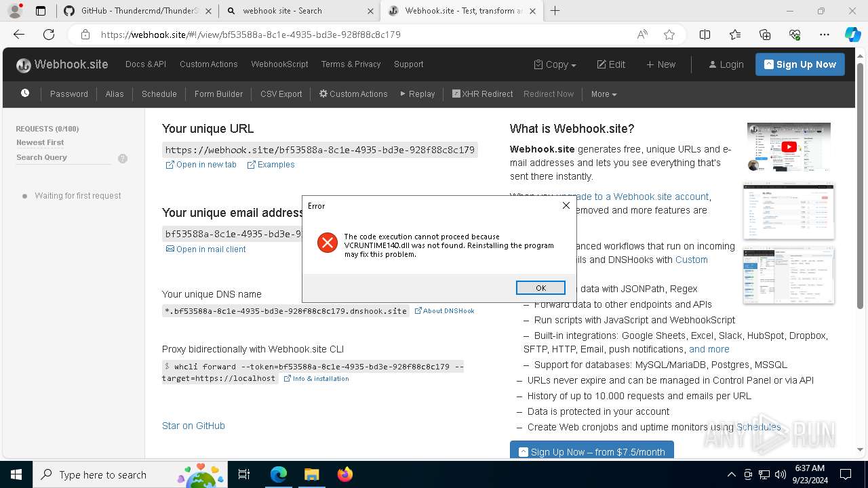This screenshot has height=488, width=868.
Task: Open the browser profile icon
Action: (x=15, y=11)
